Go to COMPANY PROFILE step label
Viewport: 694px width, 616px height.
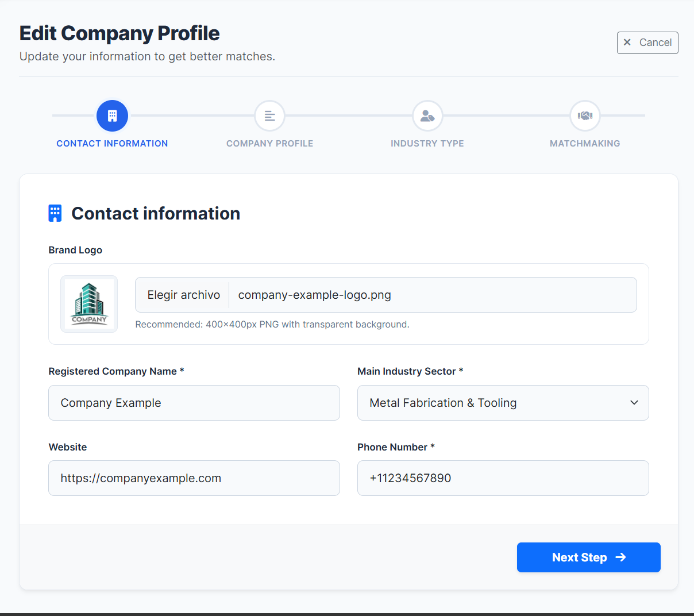click(269, 144)
